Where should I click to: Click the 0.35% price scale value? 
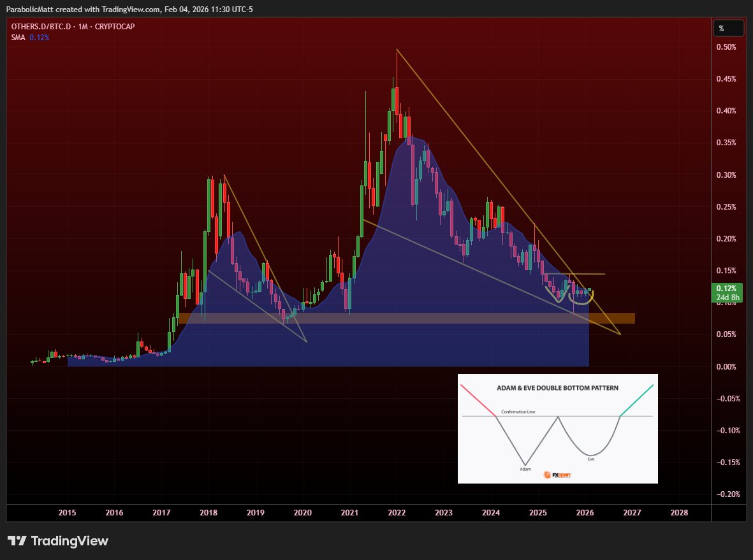pyautogui.click(x=726, y=143)
